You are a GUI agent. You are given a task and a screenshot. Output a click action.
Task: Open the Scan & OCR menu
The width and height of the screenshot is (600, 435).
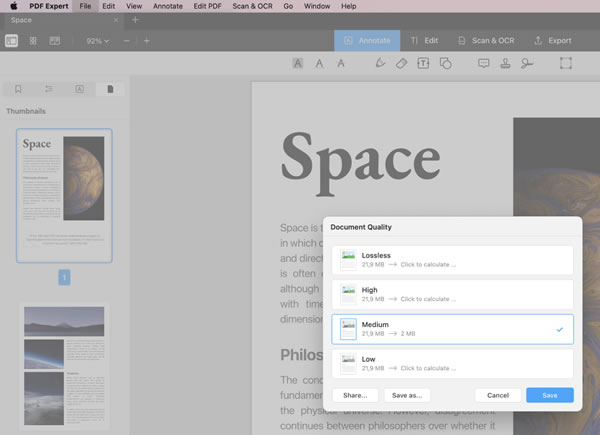click(252, 6)
